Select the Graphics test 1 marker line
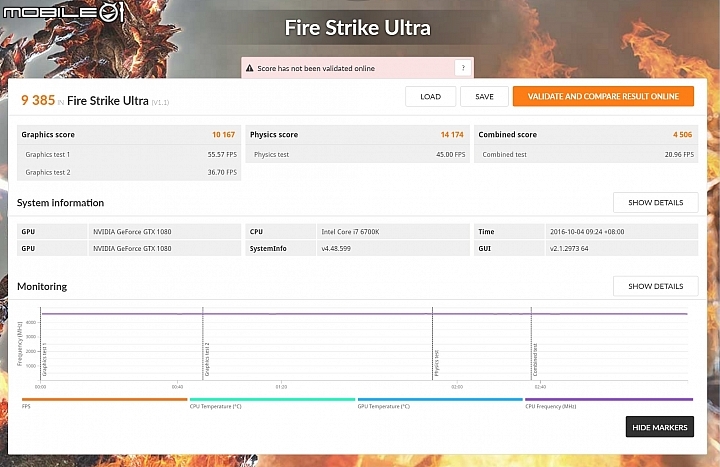 [40, 343]
